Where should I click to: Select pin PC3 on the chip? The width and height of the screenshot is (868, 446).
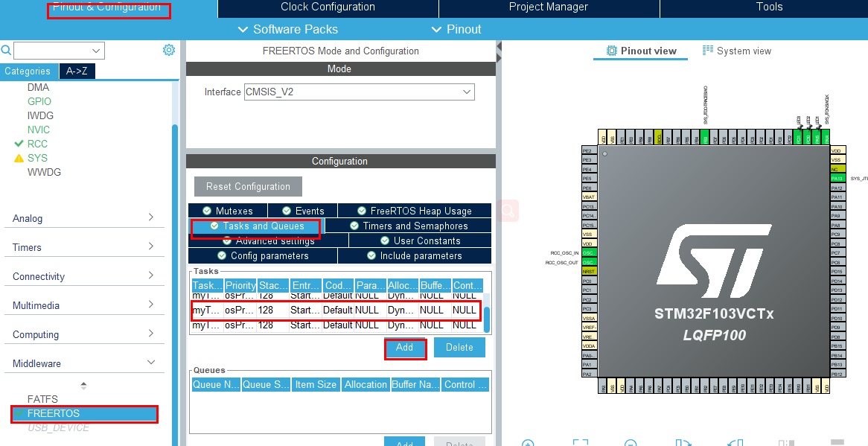588,309
